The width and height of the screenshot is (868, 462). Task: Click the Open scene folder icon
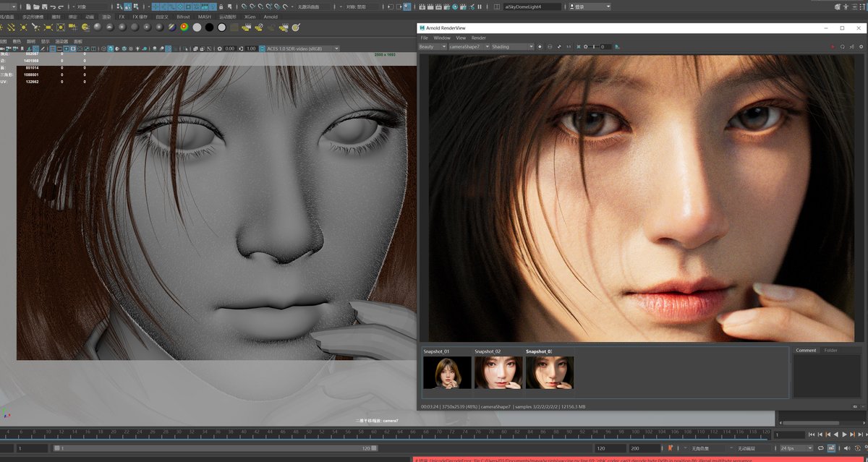(36, 7)
